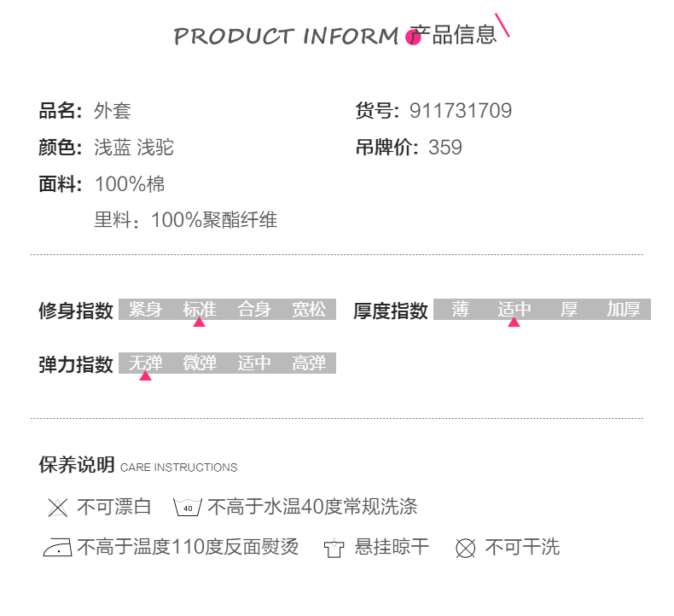
Task: Select 紧身 on the fit index bar
Action: [x=146, y=309]
